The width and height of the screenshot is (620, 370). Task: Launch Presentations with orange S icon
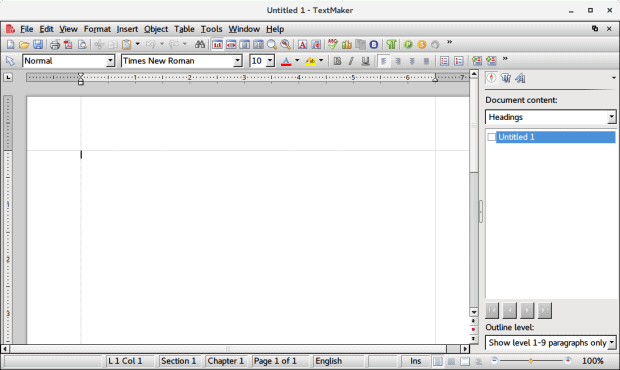tap(422, 44)
